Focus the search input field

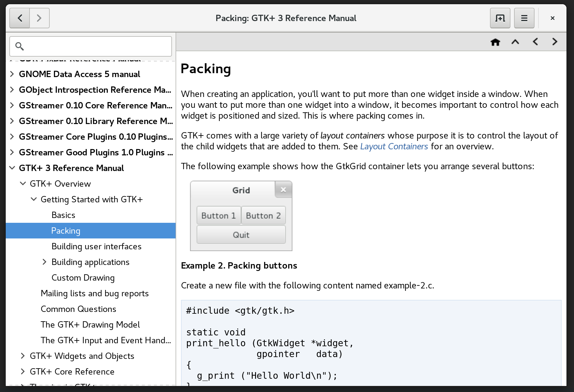coord(91,46)
